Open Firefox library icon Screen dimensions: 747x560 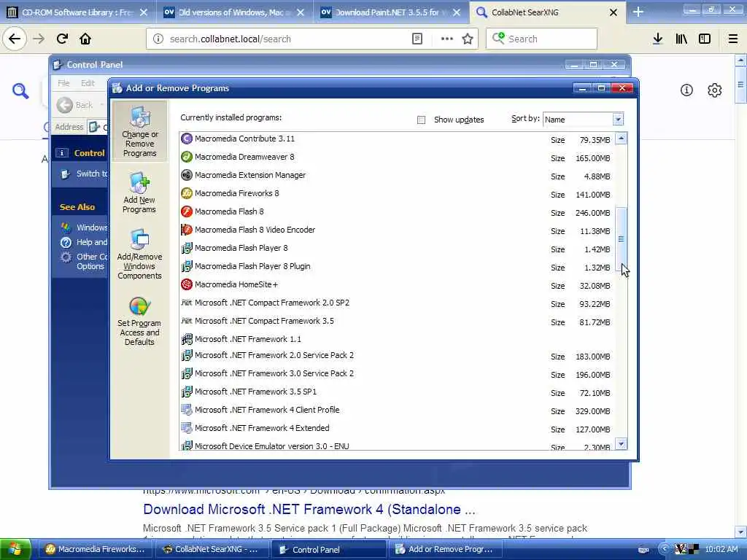(x=681, y=39)
